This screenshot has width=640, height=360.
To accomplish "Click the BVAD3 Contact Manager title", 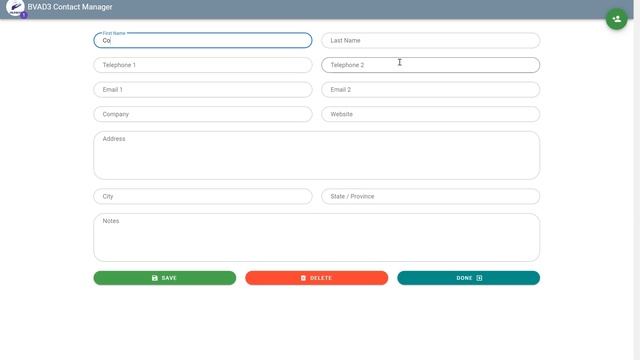I will click(70, 7).
